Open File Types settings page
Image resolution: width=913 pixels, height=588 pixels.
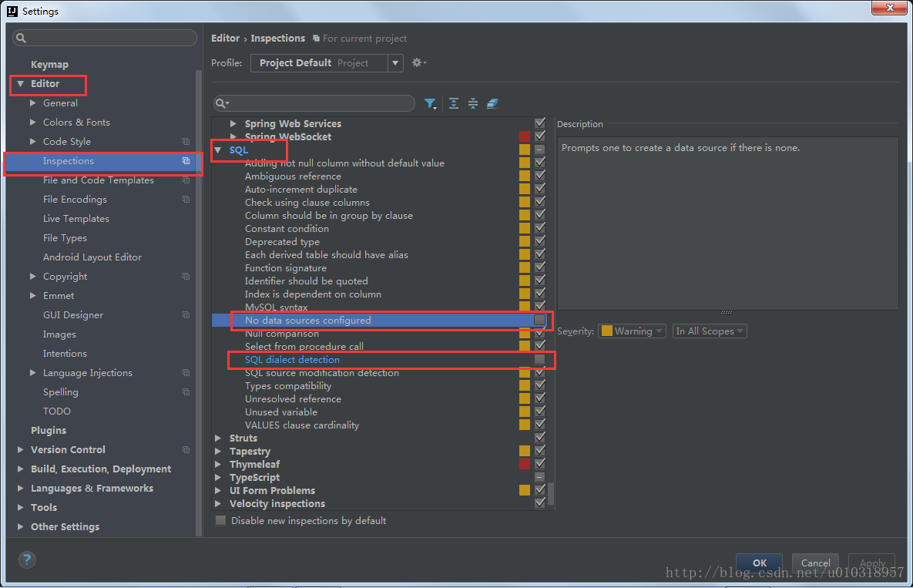(x=65, y=238)
